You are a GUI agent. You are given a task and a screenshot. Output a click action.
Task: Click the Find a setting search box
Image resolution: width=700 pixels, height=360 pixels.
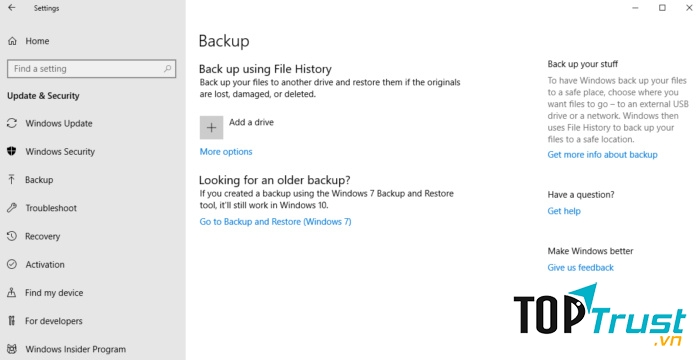pos(92,69)
